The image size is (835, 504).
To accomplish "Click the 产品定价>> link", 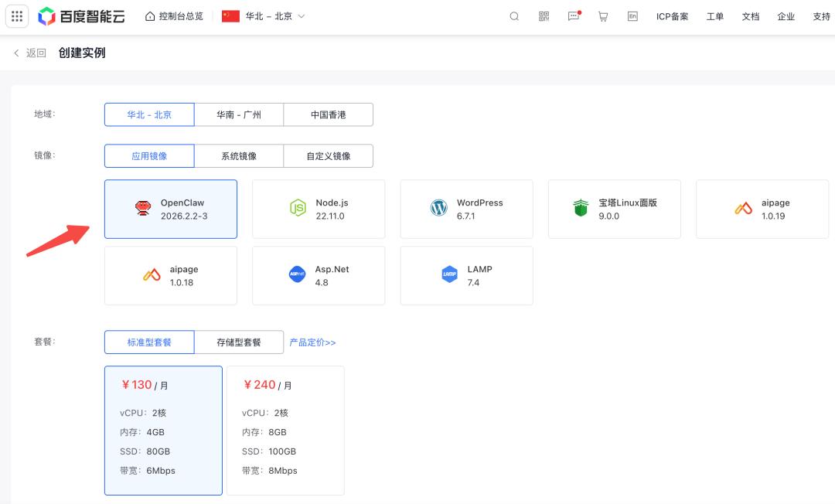I will 312,342.
